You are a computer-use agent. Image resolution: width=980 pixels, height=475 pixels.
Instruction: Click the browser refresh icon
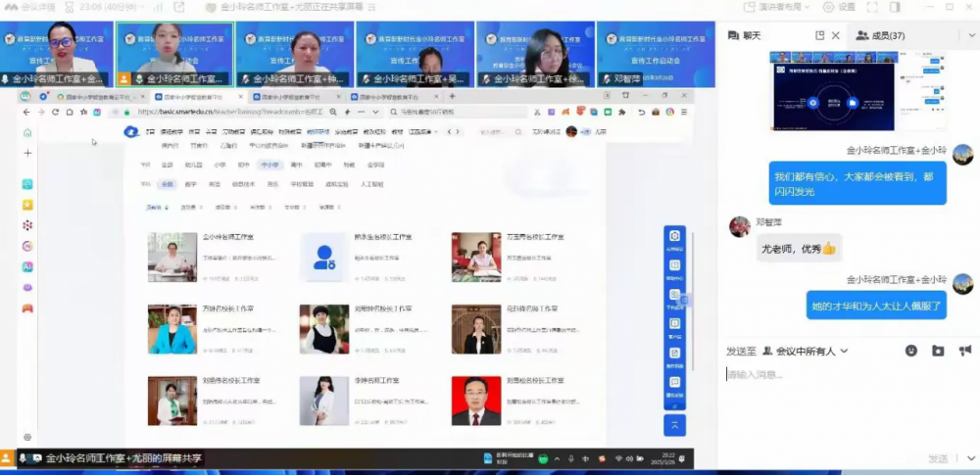click(x=56, y=112)
